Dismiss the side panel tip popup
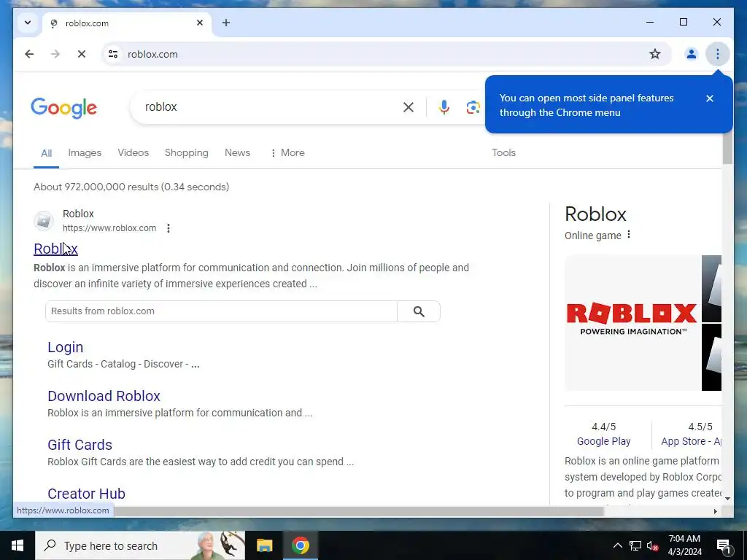 [709, 98]
